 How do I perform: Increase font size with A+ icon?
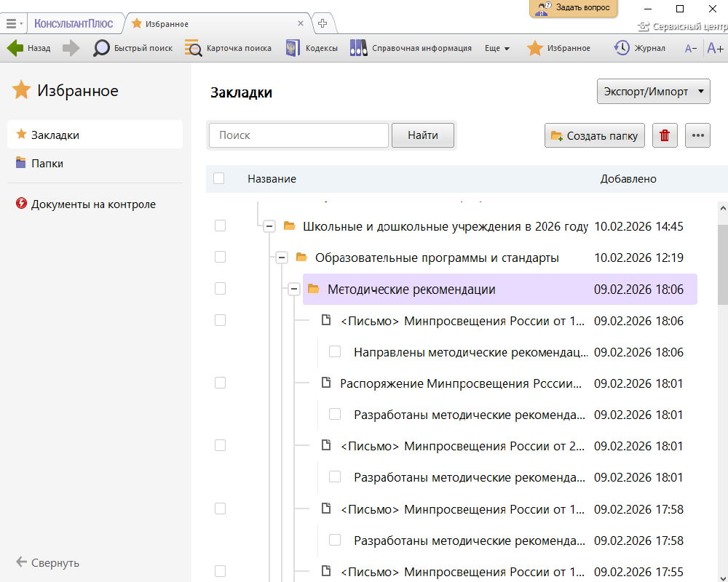click(x=715, y=49)
